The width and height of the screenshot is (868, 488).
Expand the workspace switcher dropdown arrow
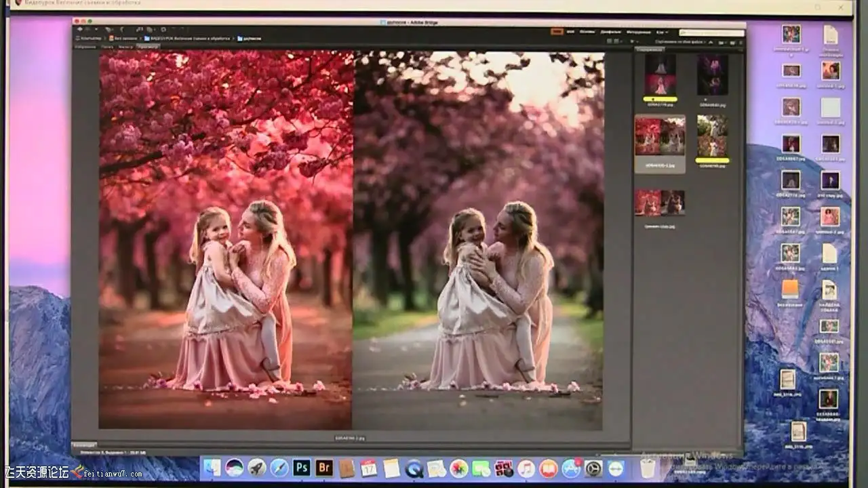pos(667,32)
